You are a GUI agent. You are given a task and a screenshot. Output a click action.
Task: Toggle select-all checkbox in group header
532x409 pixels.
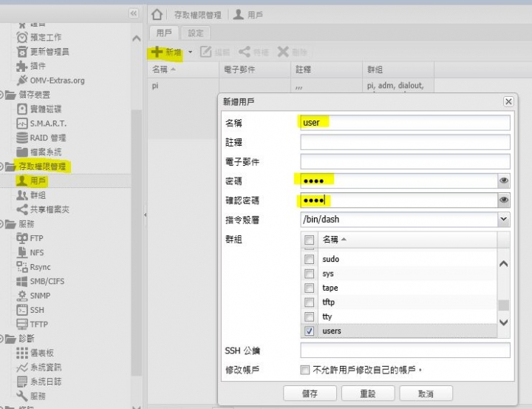[309, 240]
